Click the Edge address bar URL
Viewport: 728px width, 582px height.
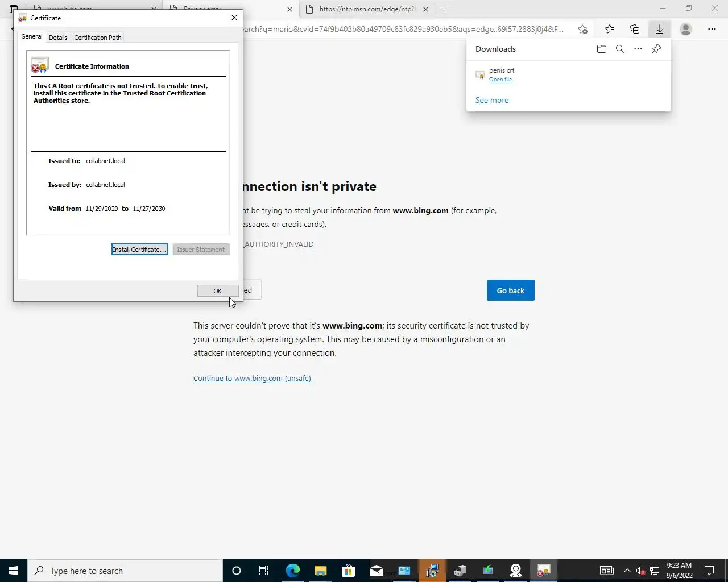pos(404,29)
